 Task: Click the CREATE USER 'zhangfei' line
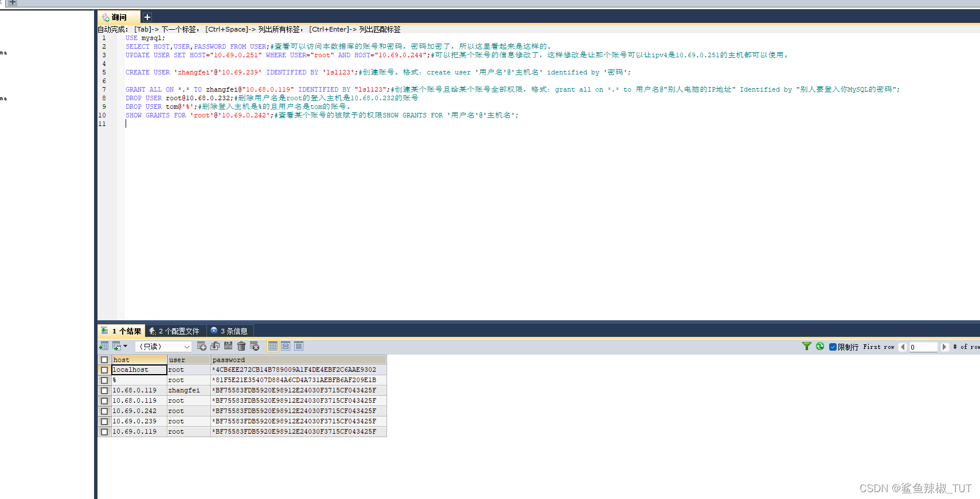[x=378, y=72]
